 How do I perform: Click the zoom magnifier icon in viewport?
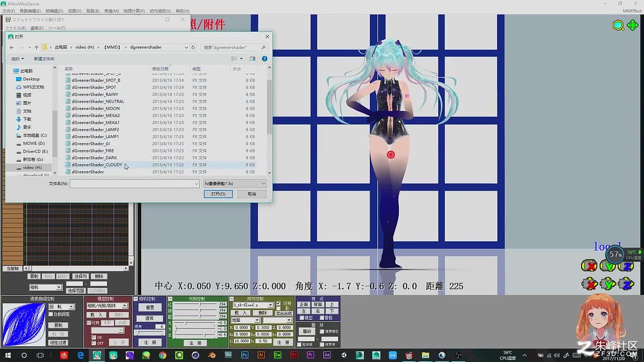(x=618, y=25)
